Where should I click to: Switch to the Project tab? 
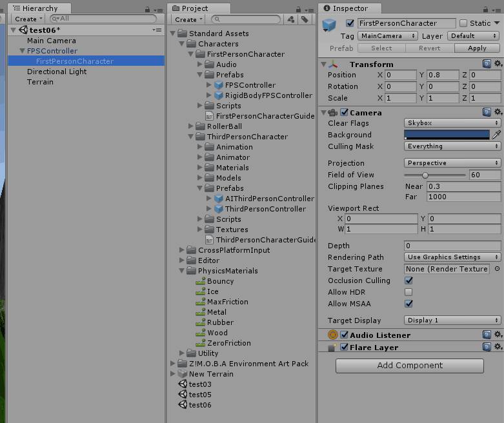click(198, 8)
